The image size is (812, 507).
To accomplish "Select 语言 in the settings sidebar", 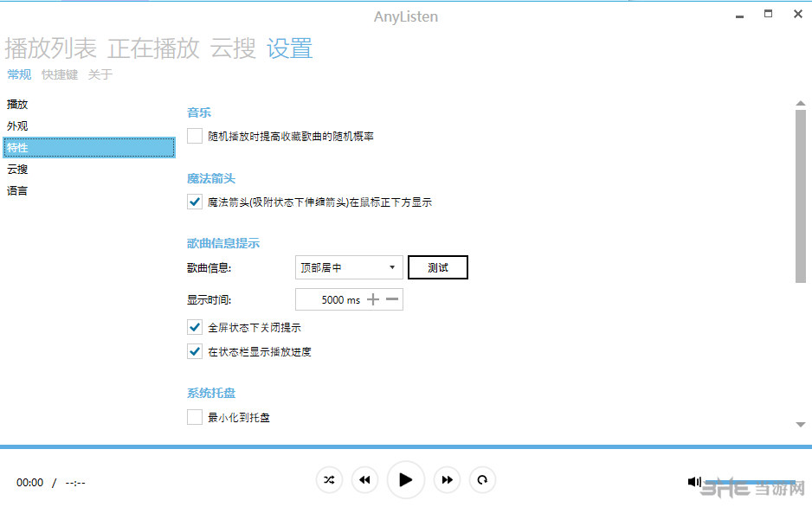I will tap(89, 190).
